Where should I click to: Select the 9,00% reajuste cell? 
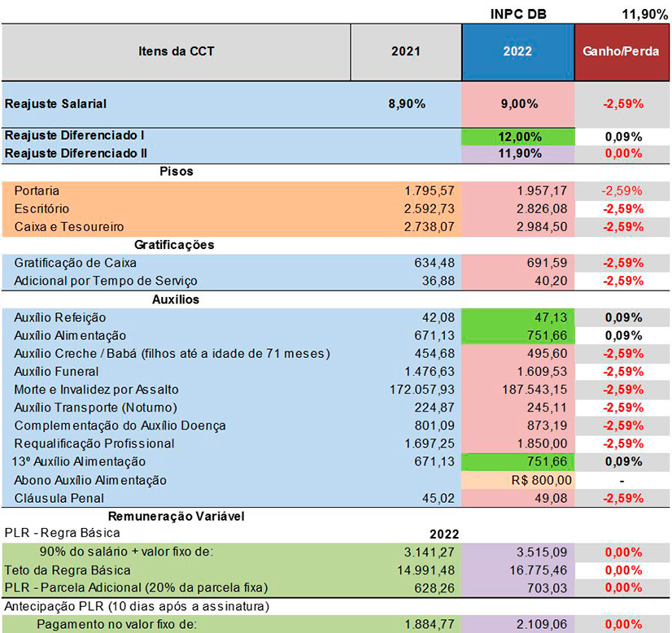pos(518,103)
